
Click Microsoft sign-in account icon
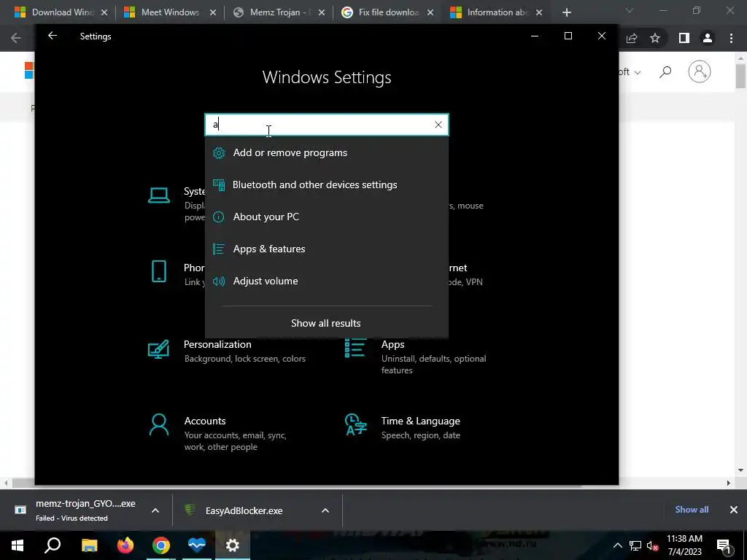pos(700,71)
